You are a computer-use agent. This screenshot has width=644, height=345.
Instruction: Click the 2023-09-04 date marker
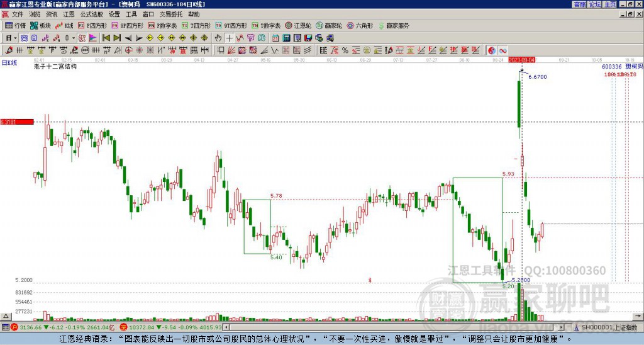(521, 60)
